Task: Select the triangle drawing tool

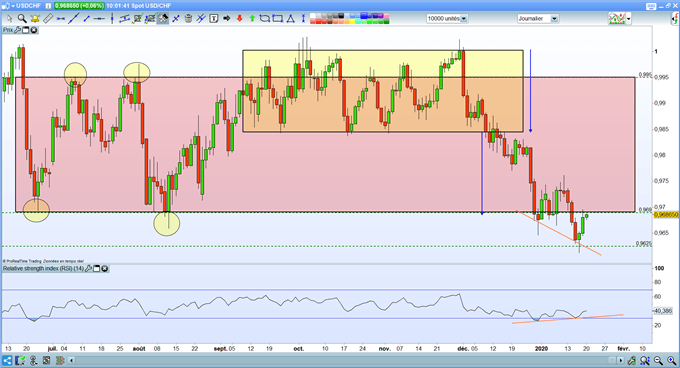Action: point(290,19)
